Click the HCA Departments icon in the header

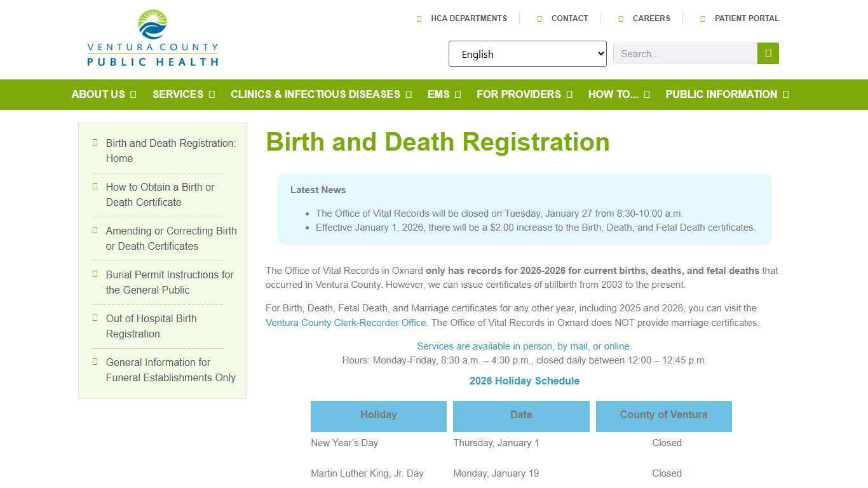click(x=419, y=18)
